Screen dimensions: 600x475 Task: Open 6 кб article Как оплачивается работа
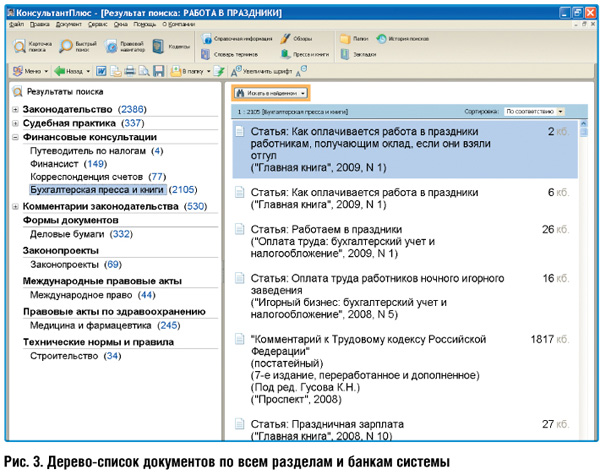pos(405,198)
